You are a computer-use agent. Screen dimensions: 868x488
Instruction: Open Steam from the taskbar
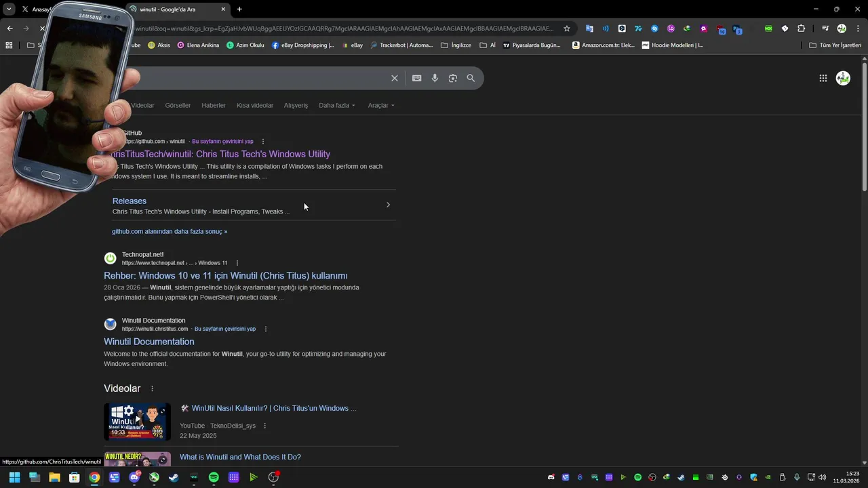point(174,477)
